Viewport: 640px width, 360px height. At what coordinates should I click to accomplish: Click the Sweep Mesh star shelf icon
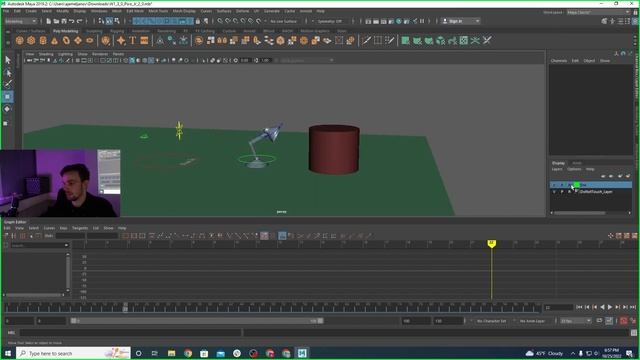coord(121,40)
